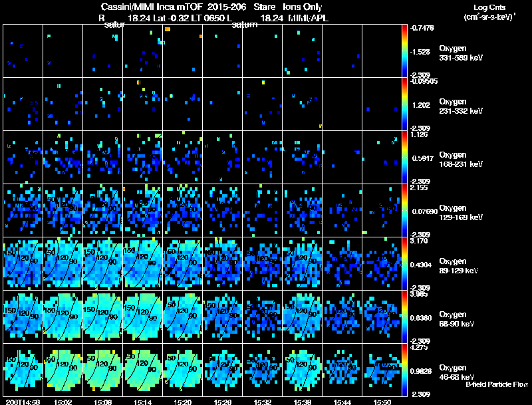Select the 231-332 keV image panel at 15:44
The height and width of the screenshot is (405, 532).
342,104
